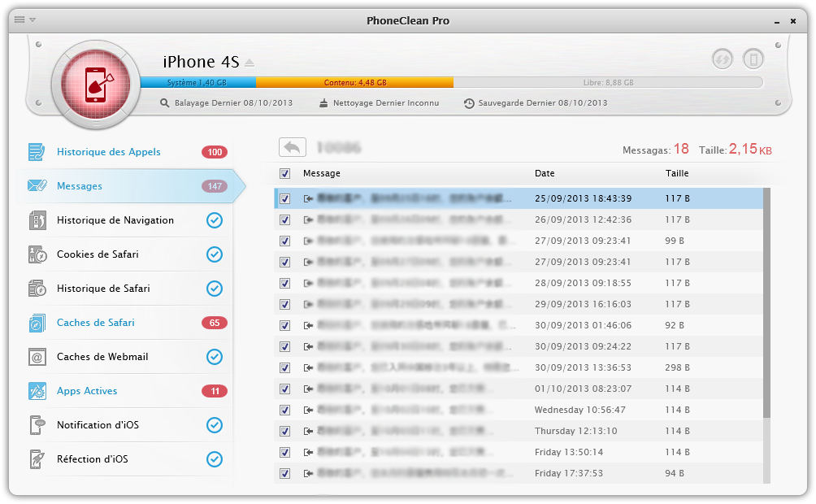Open the Historique de Safari category
816x504 pixels.
point(127,289)
